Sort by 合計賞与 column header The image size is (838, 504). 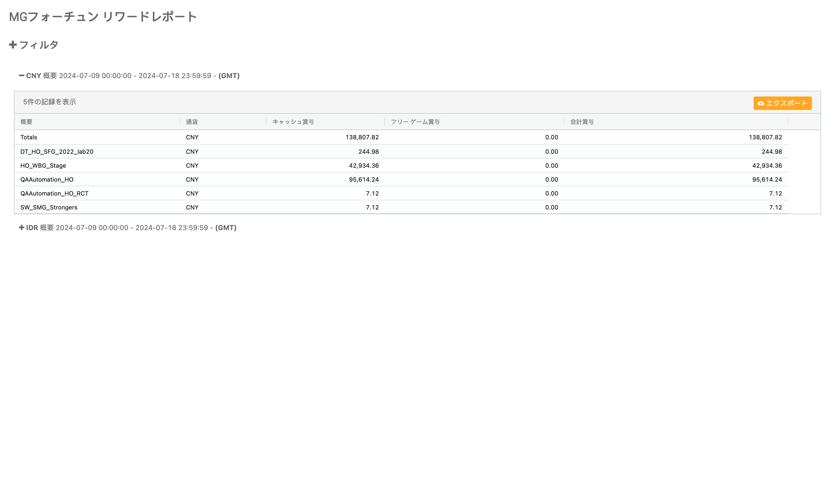[581, 122]
